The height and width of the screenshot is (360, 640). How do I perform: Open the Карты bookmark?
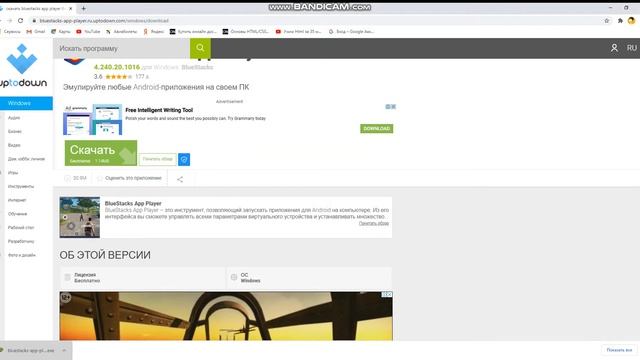click(x=61, y=31)
